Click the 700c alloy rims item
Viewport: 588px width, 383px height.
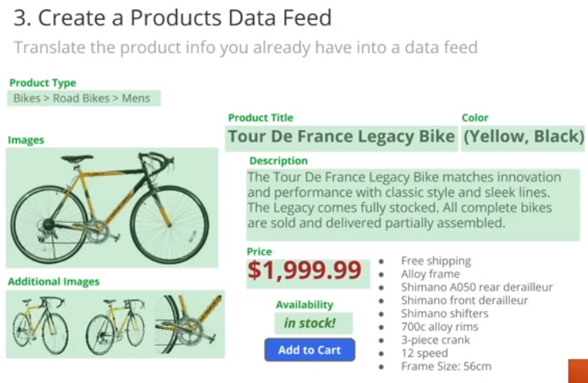click(x=440, y=327)
